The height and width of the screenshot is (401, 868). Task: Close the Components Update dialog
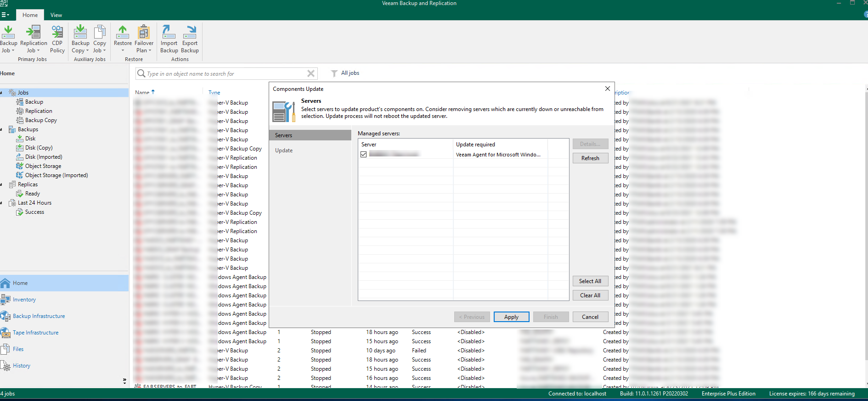coord(608,89)
